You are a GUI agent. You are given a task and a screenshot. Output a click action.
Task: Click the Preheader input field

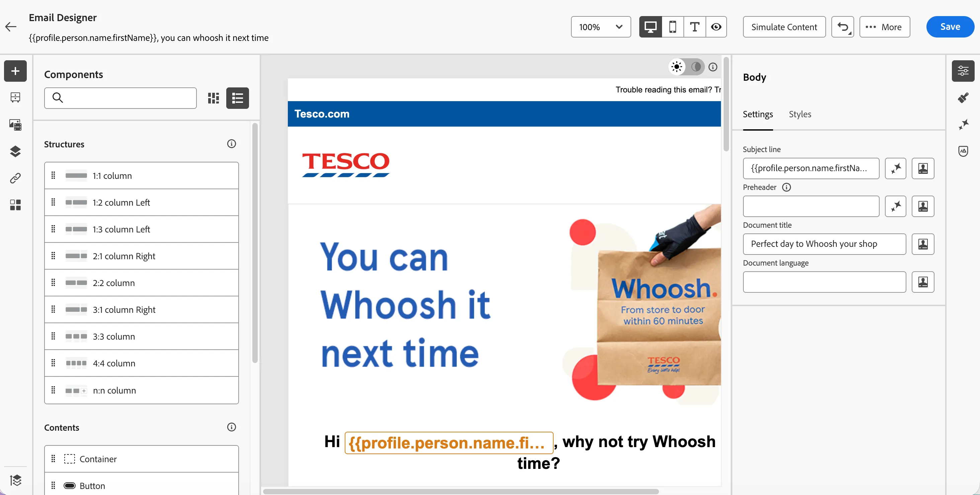pos(811,206)
